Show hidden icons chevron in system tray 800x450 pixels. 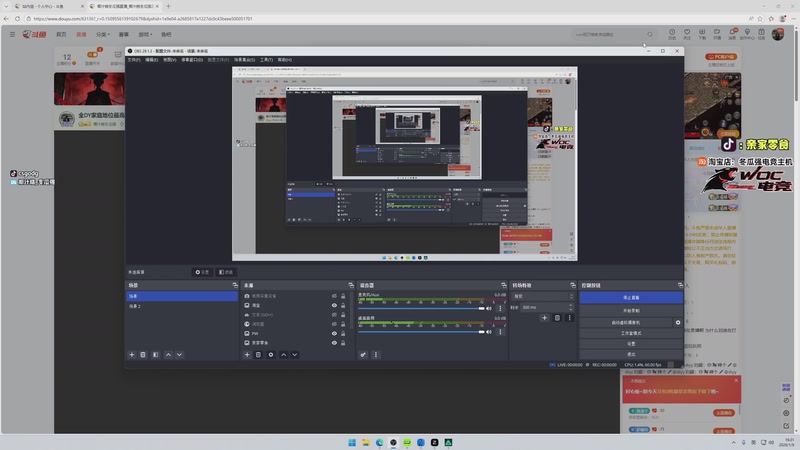(x=734, y=442)
